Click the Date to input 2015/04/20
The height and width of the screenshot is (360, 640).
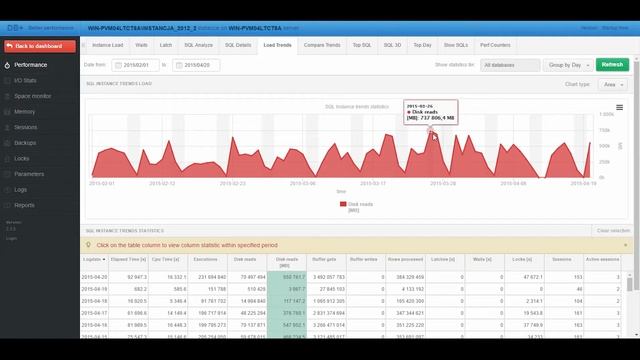(x=196, y=65)
